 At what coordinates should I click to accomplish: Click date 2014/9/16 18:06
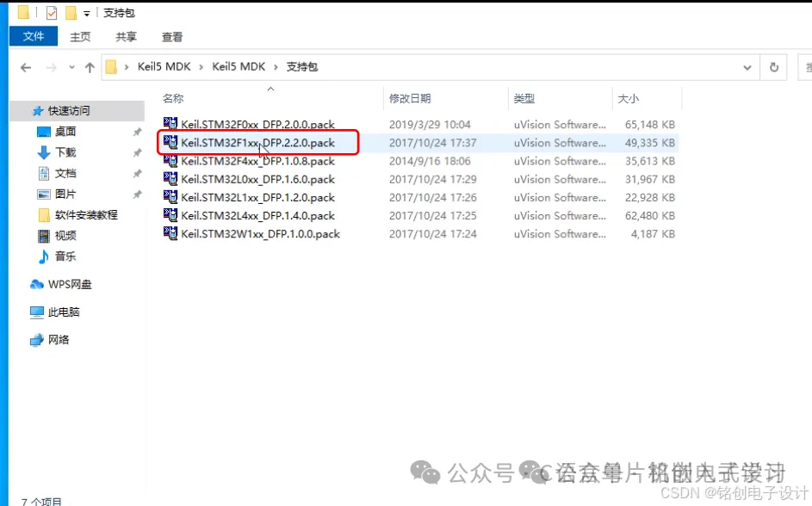[x=430, y=161]
